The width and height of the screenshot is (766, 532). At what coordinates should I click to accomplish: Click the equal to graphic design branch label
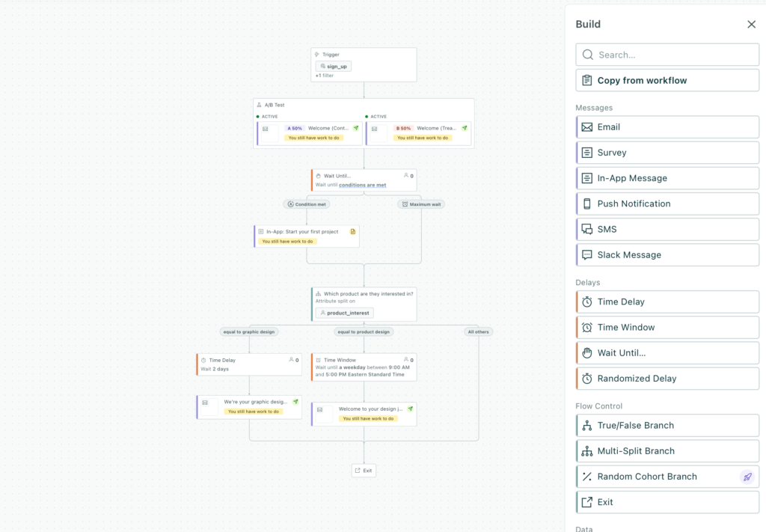[249, 331]
